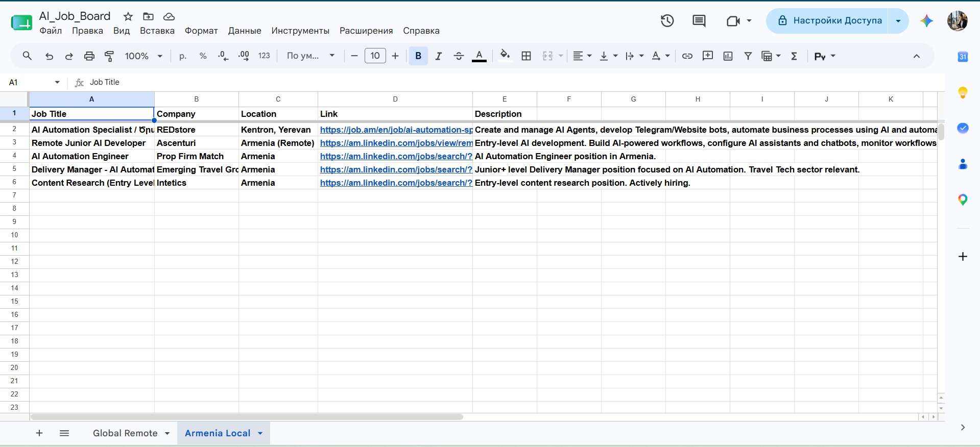Add a comment to the cell
The image size is (980, 447).
coord(708,56)
